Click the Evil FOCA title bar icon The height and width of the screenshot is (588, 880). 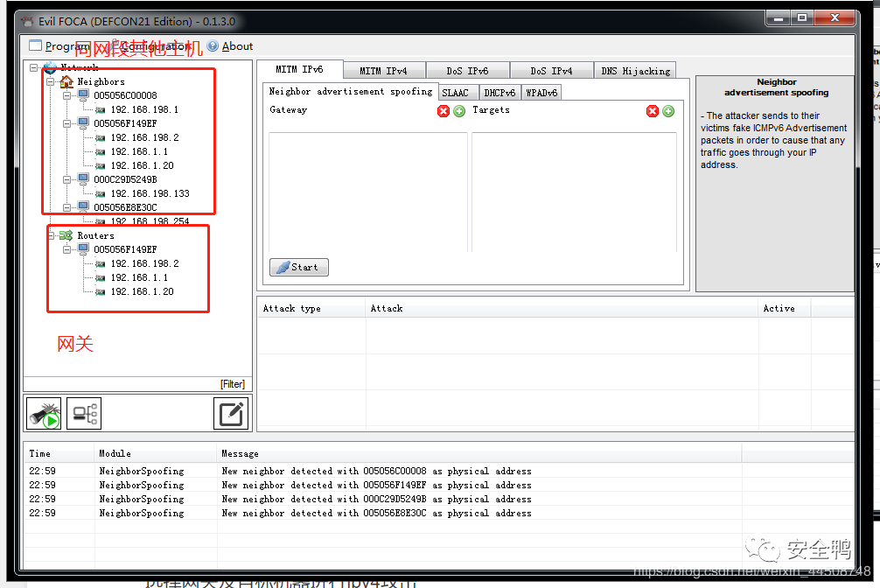(27, 22)
